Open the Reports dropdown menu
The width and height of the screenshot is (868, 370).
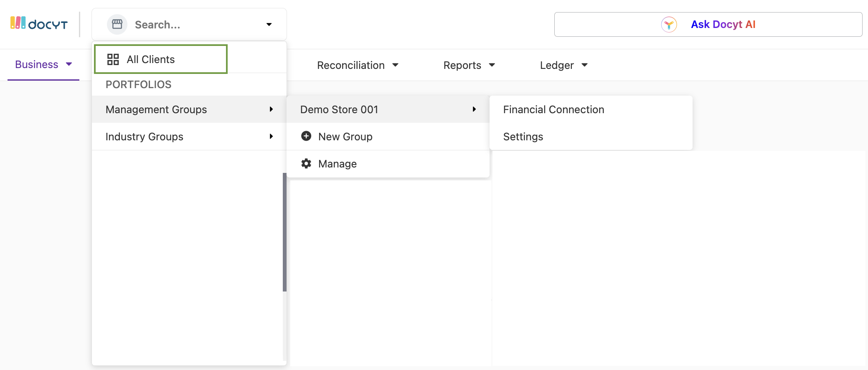click(x=469, y=65)
